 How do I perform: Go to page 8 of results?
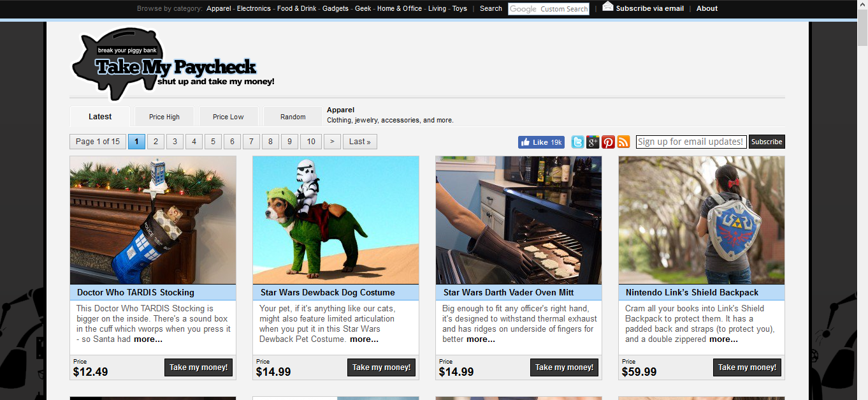pyautogui.click(x=270, y=142)
